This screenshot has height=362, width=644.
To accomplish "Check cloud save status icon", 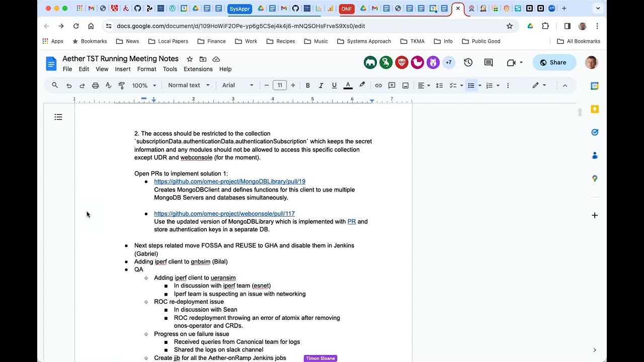I will [216, 59].
